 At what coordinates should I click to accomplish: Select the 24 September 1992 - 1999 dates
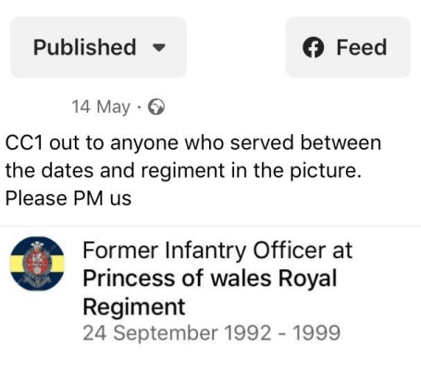coord(212,333)
